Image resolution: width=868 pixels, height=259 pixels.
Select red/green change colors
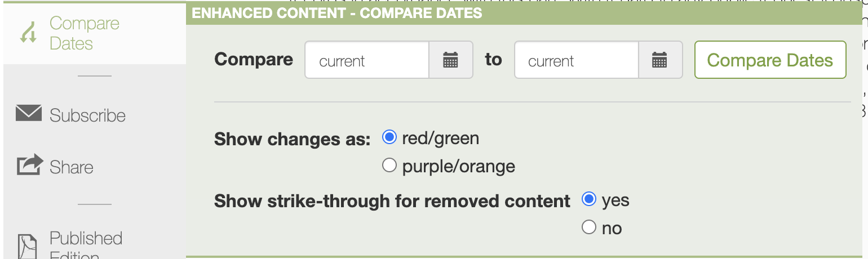[x=389, y=137]
